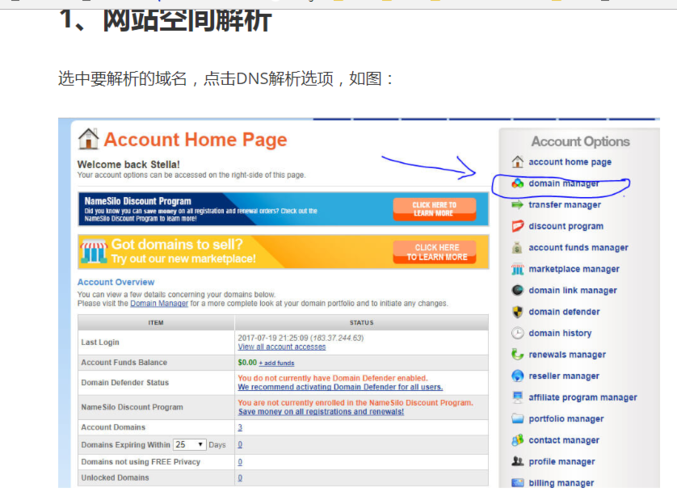Image resolution: width=677 pixels, height=500 pixels.
Task: Click the affiliate program manager icon
Action: [x=517, y=397]
